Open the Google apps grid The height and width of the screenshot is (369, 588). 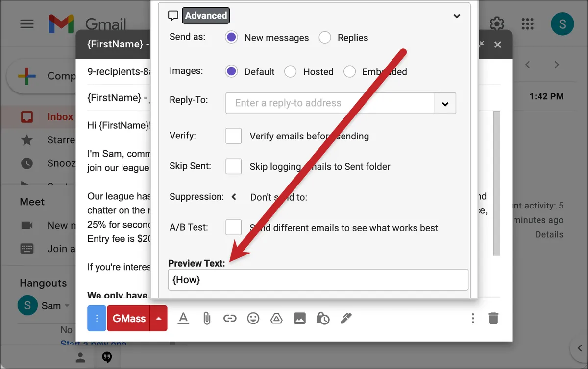(x=528, y=24)
